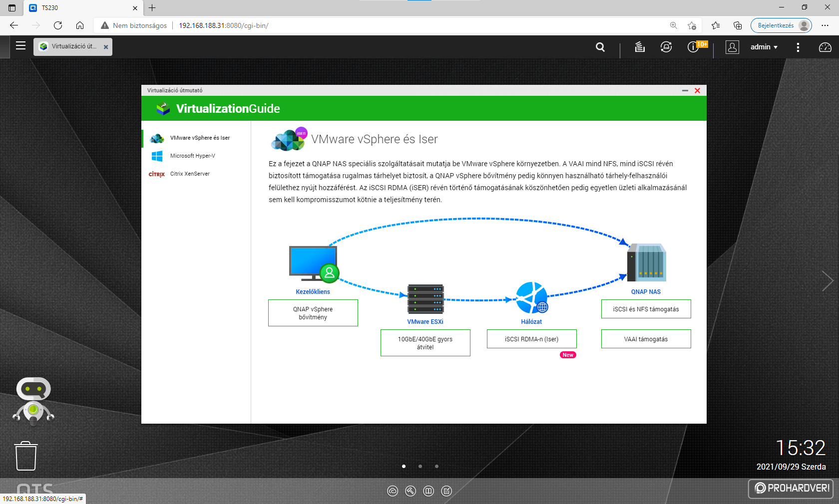The width and height of the screenshot is (839, 504).
Task: Open browser settings and more menu
Action: pos(825,25)
